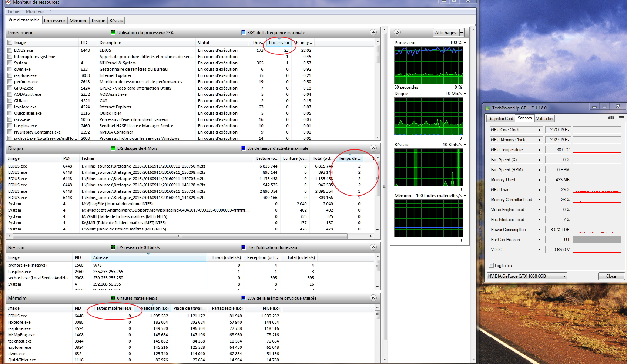Click the Disque list horizontal scrollbar
The width and height of the screenshot is (627, 364).
click(180, 236)
